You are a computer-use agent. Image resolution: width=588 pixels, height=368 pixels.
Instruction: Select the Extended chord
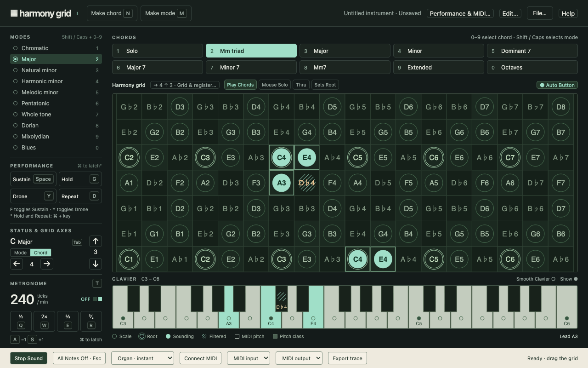click(438, 67)
